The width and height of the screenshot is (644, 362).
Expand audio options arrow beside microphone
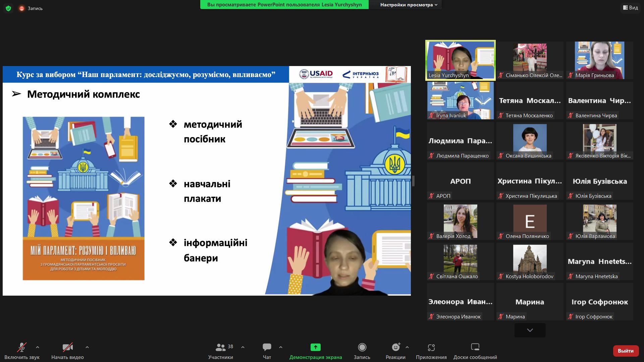tap(38, 347)
